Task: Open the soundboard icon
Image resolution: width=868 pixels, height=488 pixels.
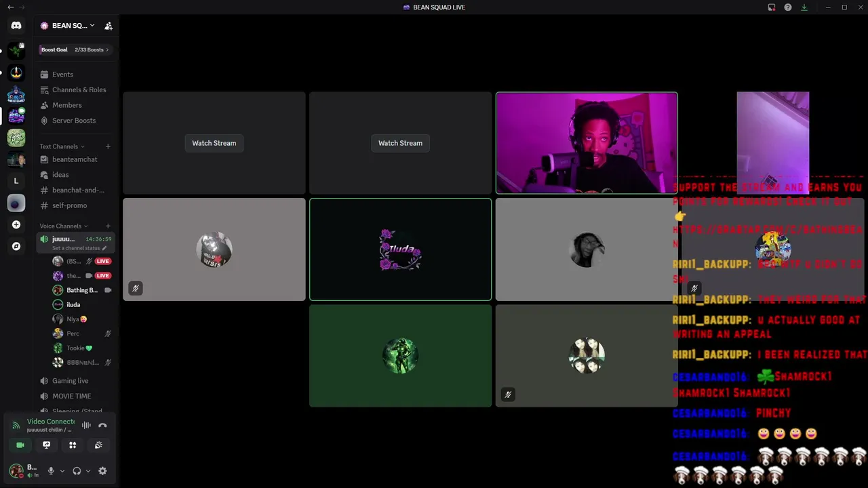Action: point(98,445)
